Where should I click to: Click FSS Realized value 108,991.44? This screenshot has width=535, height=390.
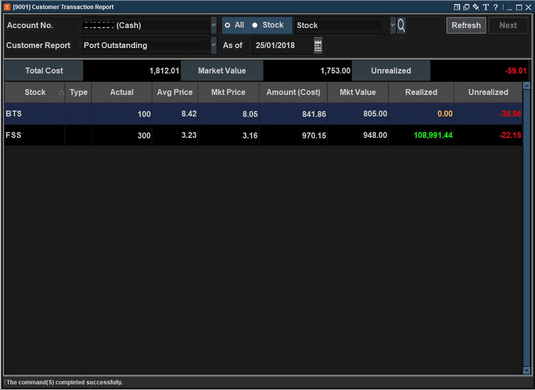tap(433, 135)
